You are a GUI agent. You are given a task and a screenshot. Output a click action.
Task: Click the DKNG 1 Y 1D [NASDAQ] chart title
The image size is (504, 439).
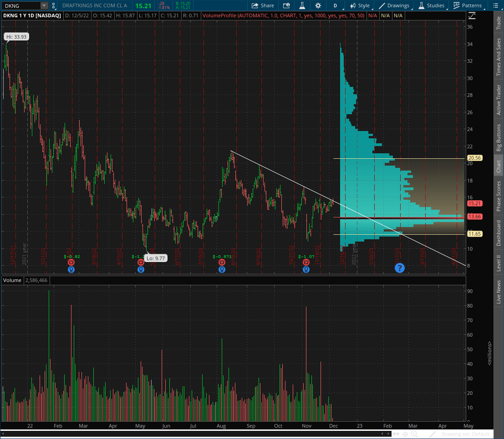(32, 15)
